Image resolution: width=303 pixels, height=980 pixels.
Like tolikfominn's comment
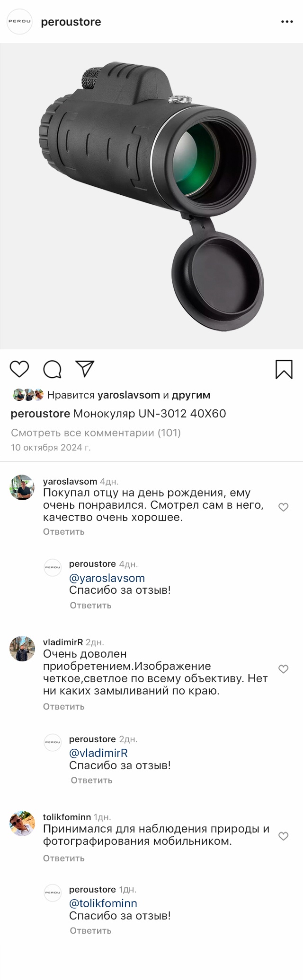[x=283, y=836]
